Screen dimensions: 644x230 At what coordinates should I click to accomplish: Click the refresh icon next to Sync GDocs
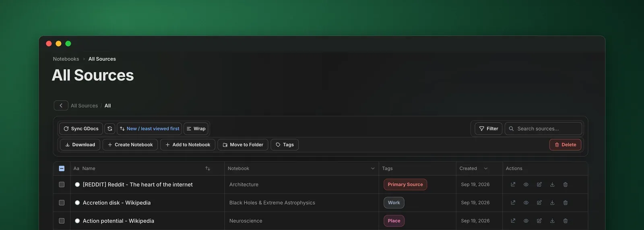click(x=110, y=129)
